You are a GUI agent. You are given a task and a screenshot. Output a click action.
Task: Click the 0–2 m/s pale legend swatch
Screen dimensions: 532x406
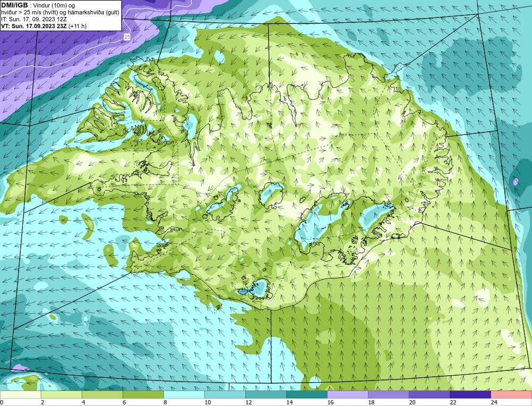20,395
